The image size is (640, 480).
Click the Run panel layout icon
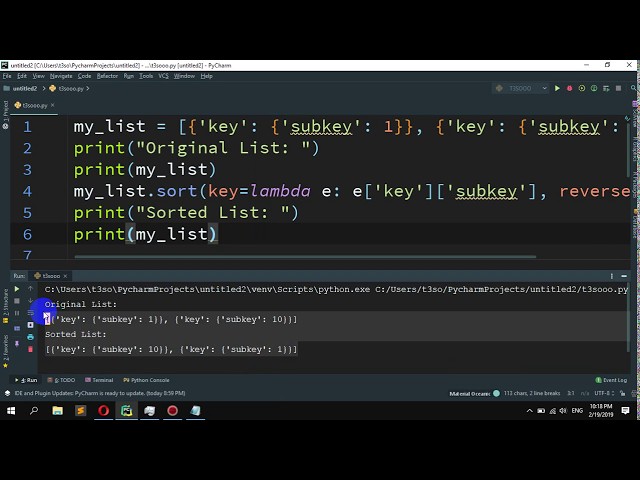pos(17,328)
